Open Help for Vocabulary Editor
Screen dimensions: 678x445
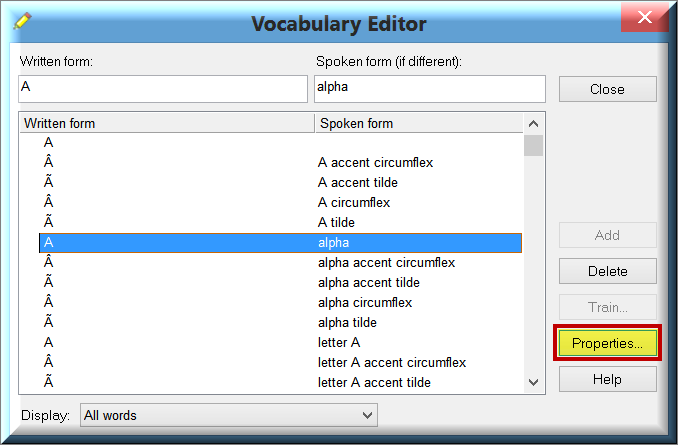(608, 379)
